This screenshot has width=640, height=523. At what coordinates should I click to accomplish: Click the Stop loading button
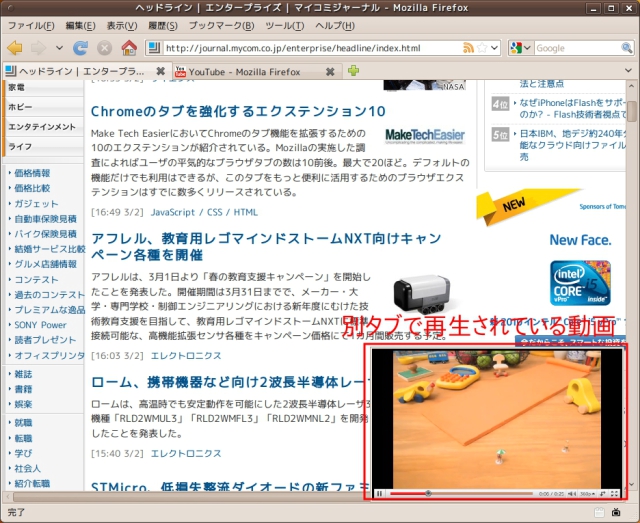pos(104,48)
